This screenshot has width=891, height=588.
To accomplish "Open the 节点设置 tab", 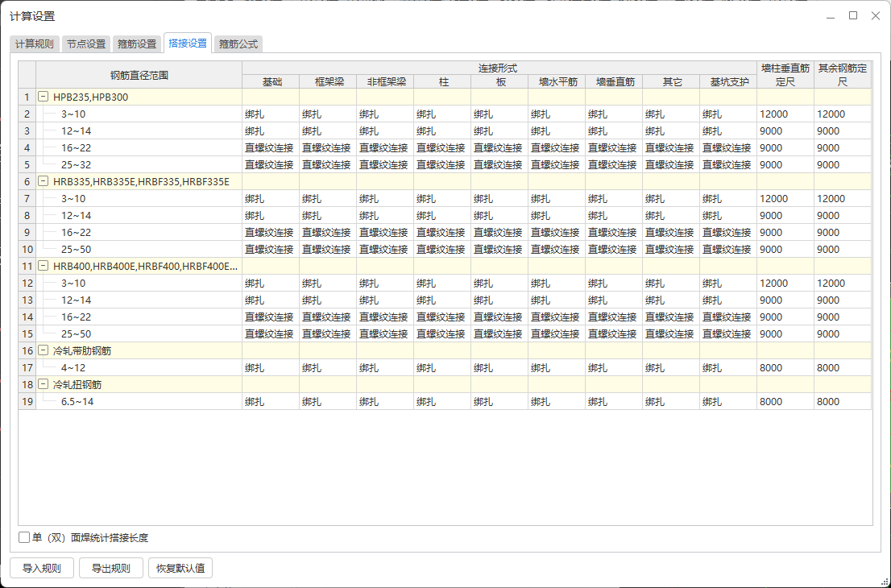I will click(x=86, y=44).
